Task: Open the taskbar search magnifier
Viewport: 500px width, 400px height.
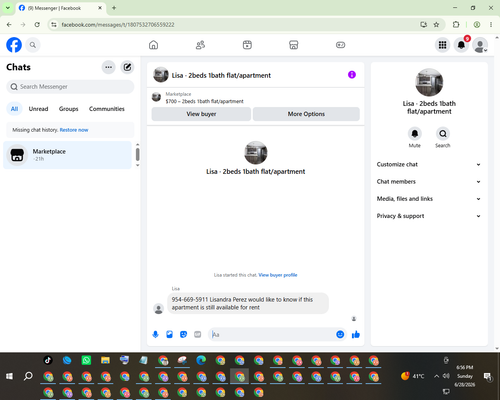Action: (28, 376)
